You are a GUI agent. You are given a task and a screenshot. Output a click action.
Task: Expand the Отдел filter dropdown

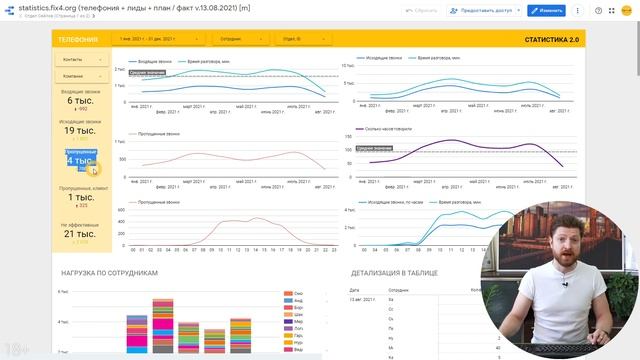[x=304, y=39]
